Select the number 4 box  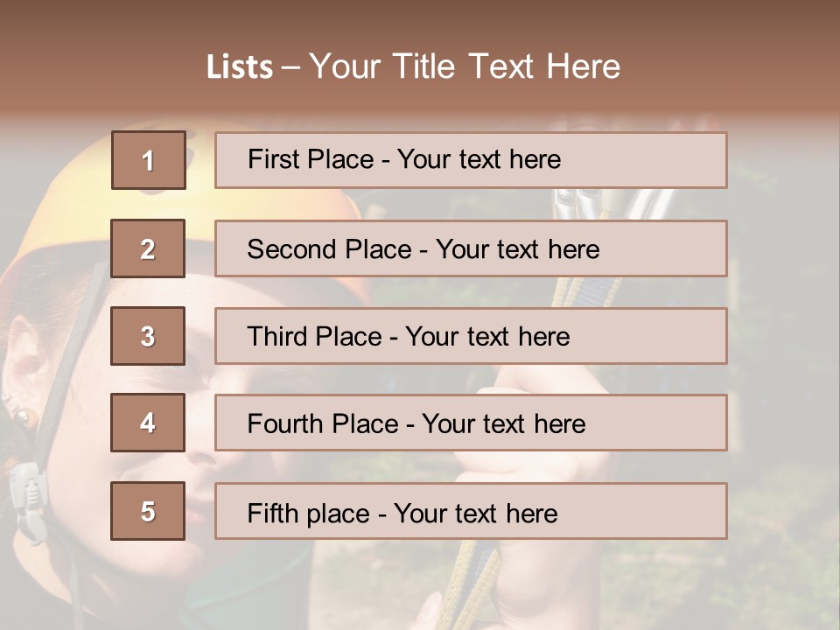148,423
